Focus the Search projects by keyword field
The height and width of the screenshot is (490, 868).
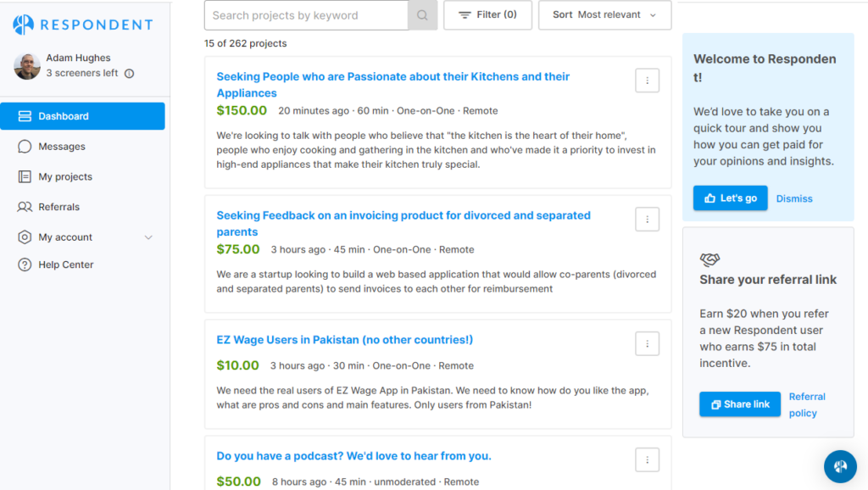coord(306,15)
